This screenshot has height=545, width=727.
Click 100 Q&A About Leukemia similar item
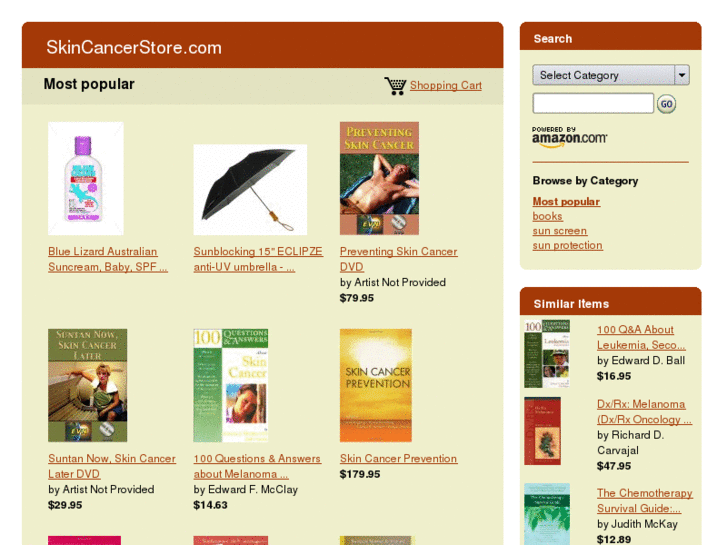tap(641, 337)
